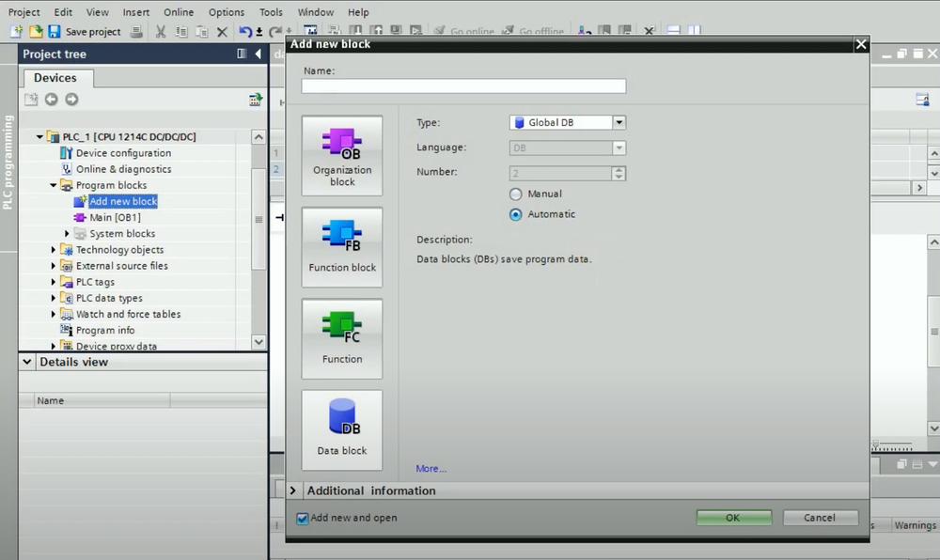The image size is (940, 560).
Task: Open the Type dropdown showing Global DB
Action: [619, 122]
